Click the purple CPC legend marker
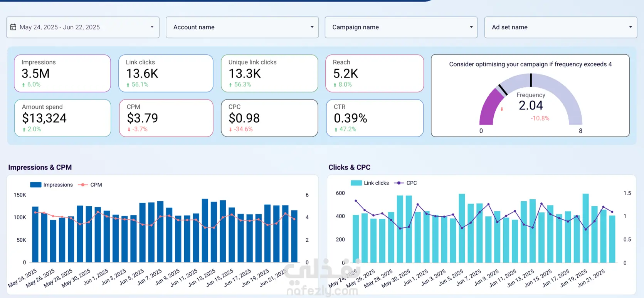The height and width of the screenshot is (298, 644). [399, 183]
